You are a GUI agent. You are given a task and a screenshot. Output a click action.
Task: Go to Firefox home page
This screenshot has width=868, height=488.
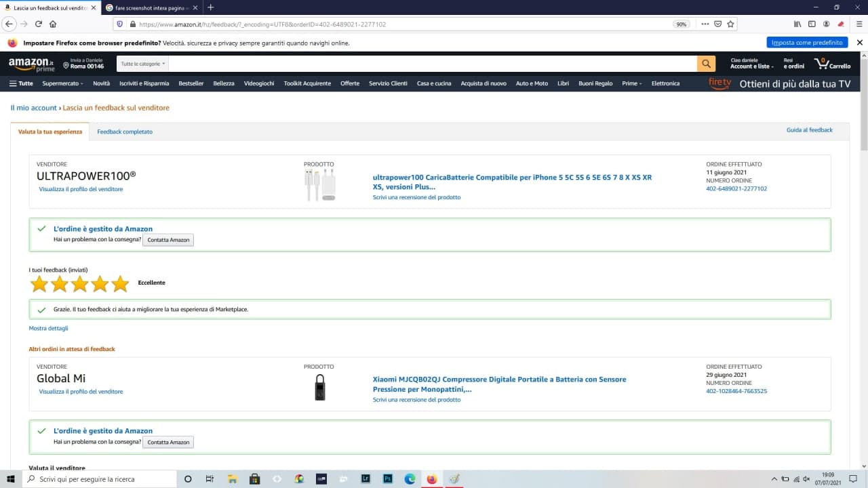tap(53, 24)
